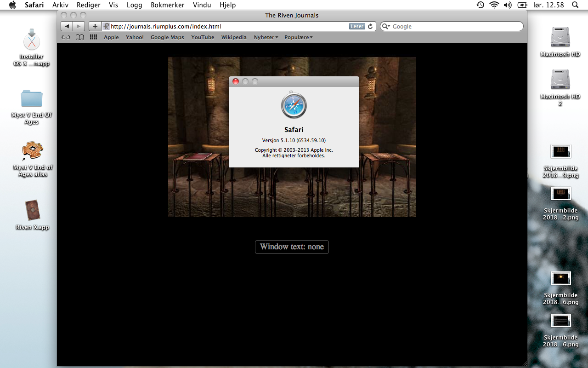Click the site favicon in address bar
The width and height of the screenshot is (588, 368).
coord(106,26)
